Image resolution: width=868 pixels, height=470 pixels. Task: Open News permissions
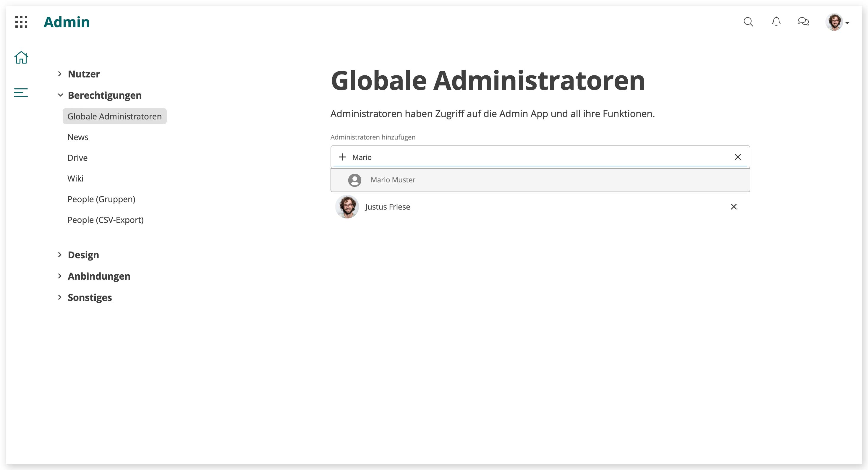78,137
